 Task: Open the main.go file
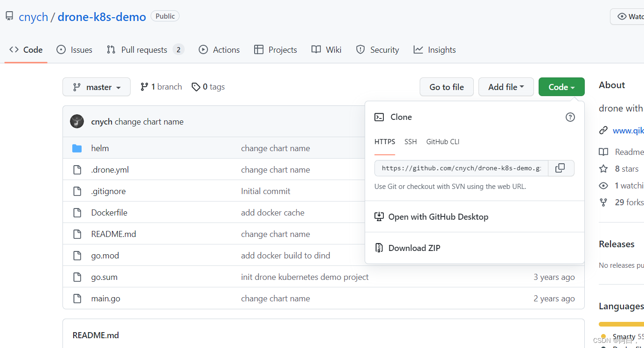[x=106, y=299]
